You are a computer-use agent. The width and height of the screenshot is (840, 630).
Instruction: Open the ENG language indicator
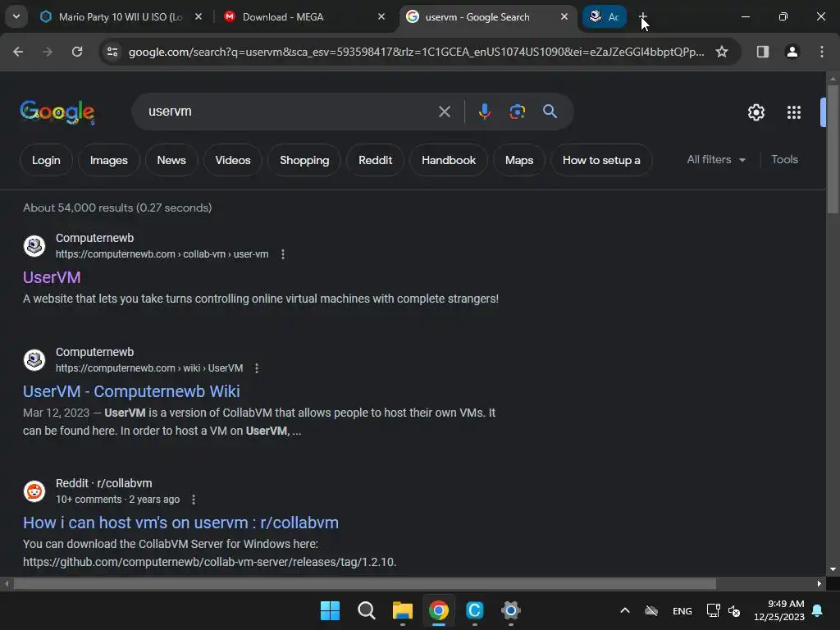tap(682, 611)
